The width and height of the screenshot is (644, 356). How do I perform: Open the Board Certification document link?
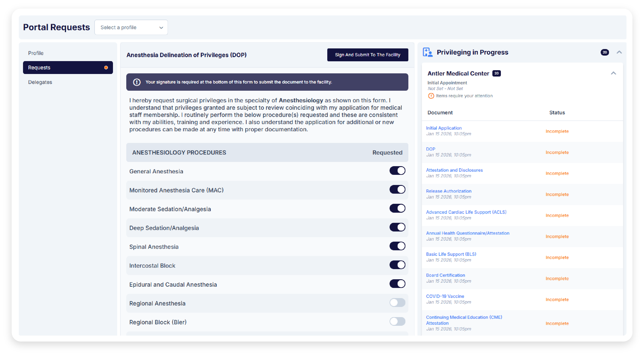[445, 275]
